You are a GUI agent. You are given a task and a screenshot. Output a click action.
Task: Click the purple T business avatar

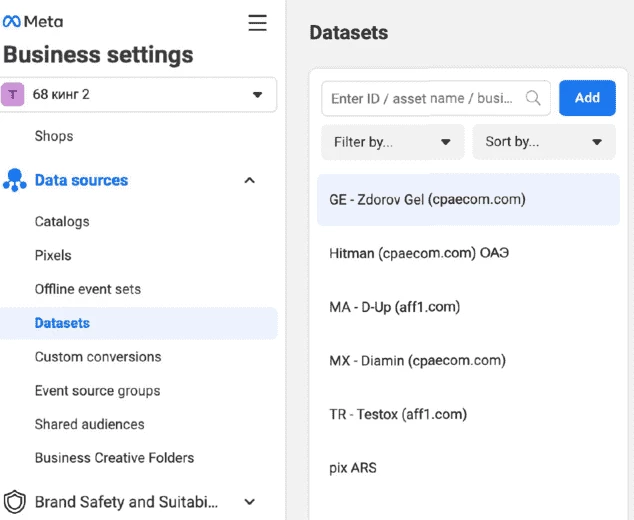pyautogui.click(x=13, y=94)
